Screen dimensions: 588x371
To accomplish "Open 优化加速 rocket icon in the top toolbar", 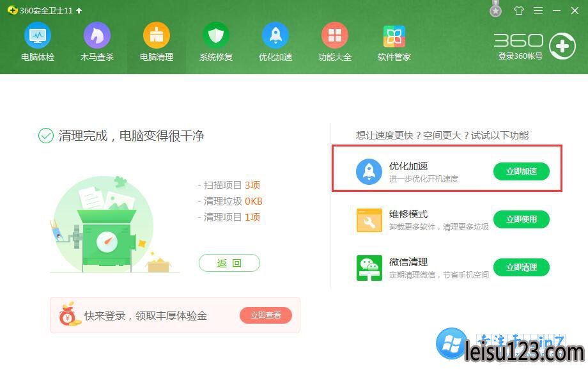I will click(275, 35).
